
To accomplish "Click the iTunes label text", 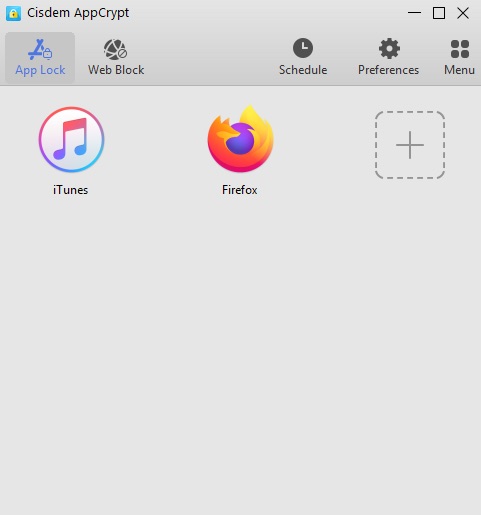I will point(70,190).
